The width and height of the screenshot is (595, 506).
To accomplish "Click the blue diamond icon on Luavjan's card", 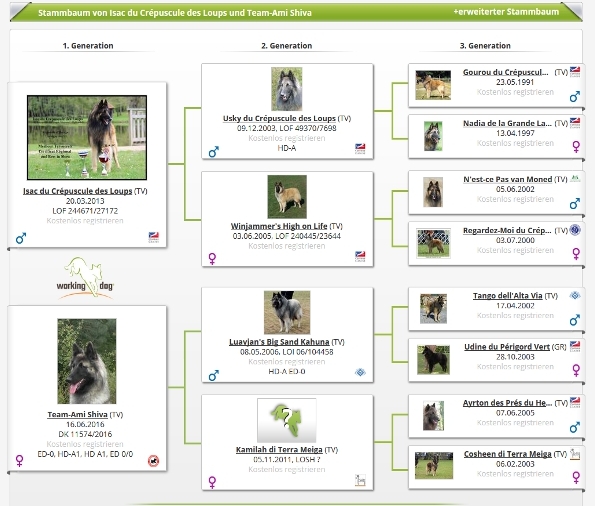I will [360, 372].
